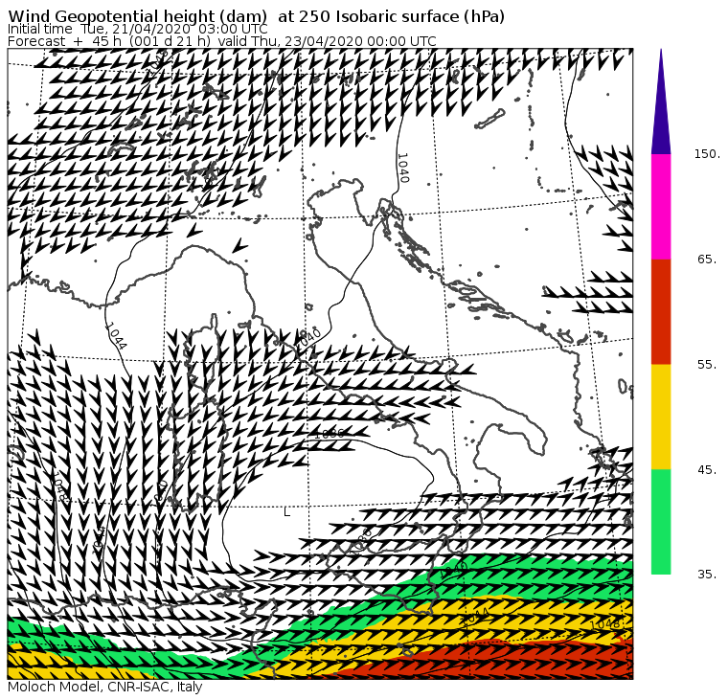Click the 'Moloch Model, CNR-ISAC, Italy' credit

click(105, 687)
